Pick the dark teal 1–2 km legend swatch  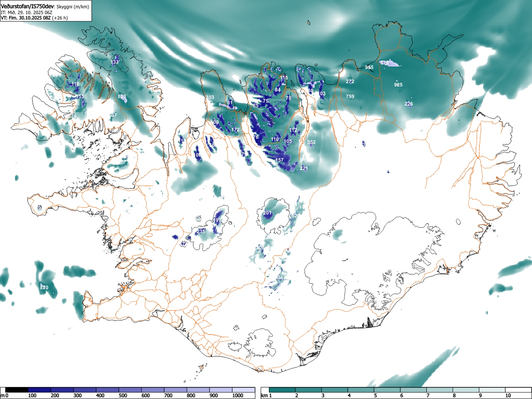pos(283,390)
